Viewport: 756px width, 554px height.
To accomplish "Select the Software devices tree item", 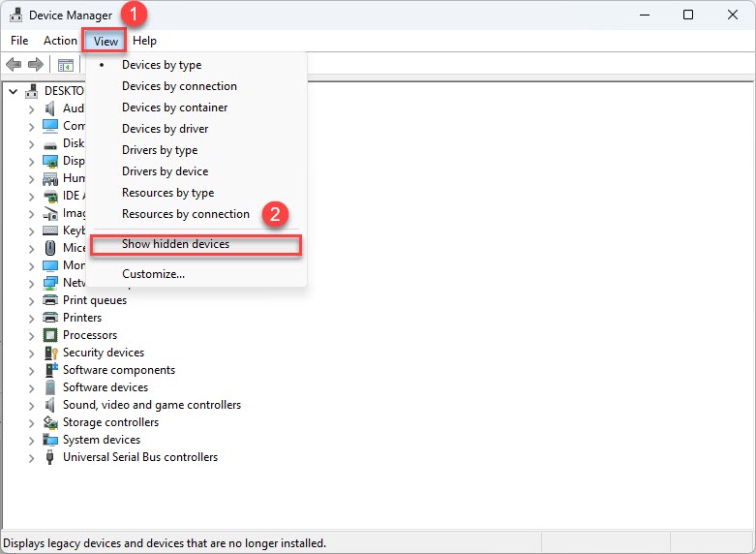I will pyautogui.click(x=106, y=387).
